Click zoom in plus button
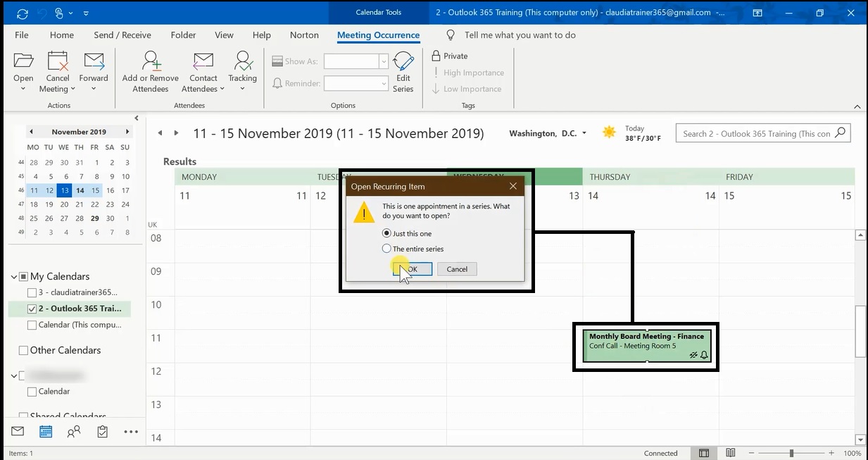Screen dimensions: 868x460 832,453
